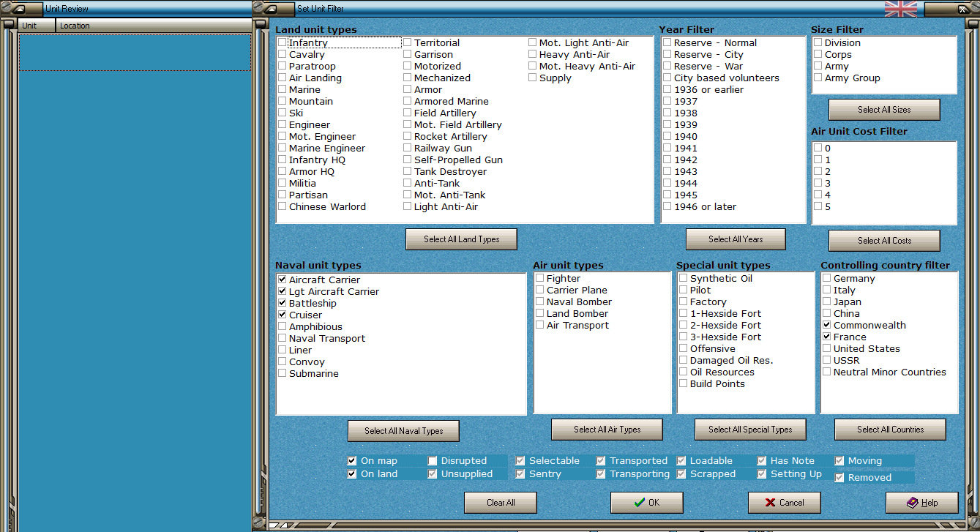Screen dimensions: 980x532
Task: Enable Germany in the country filter
Action: click(x=826, y=278)
